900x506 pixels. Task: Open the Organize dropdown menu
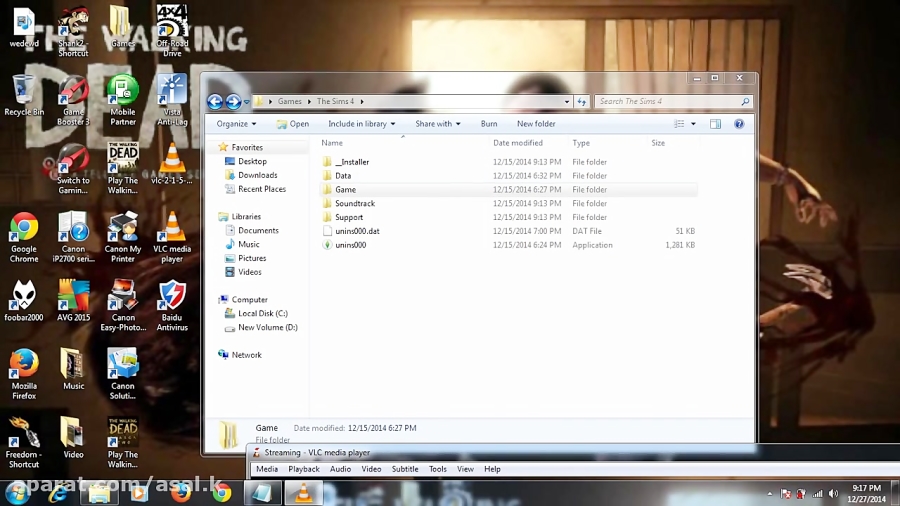(236, 124)
